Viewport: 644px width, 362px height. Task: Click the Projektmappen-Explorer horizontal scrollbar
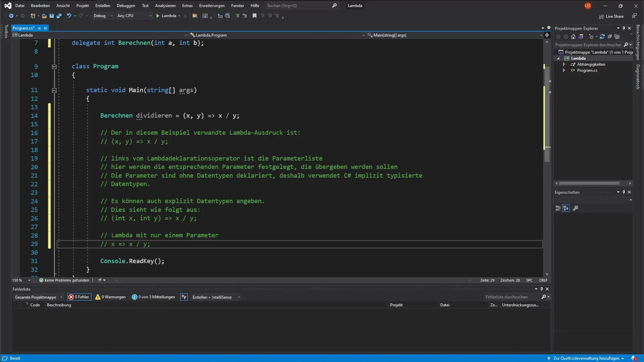coord(589,183)
